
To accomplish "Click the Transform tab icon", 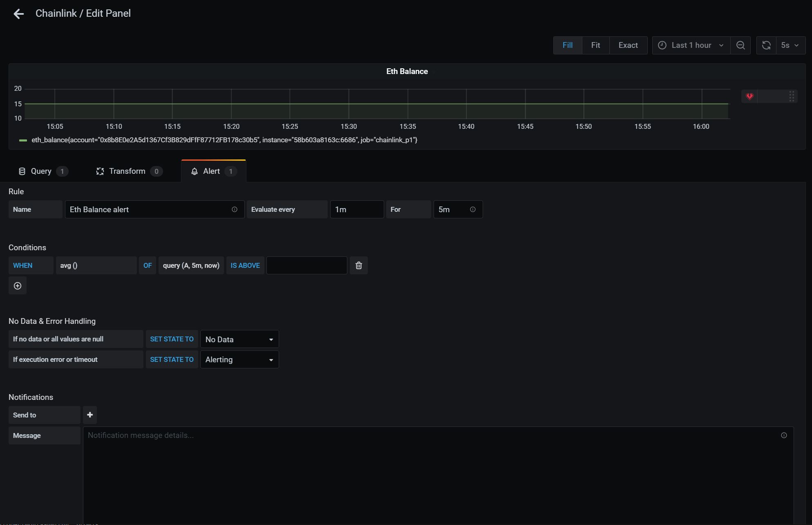I will tap(100, 171).
